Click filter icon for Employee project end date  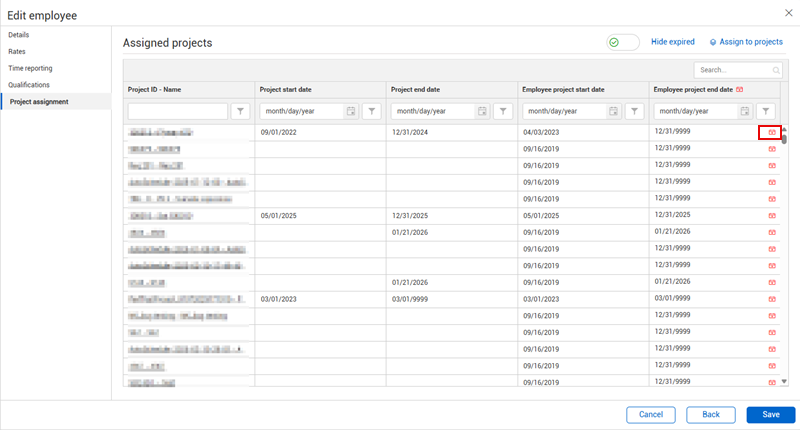[765, 111]
